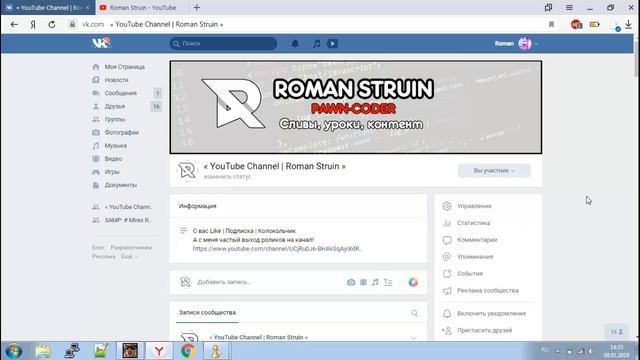This screenshot has height=360, width=640.
Task: Open Yandex Browser in taskbar
Action: pos(159,351)
